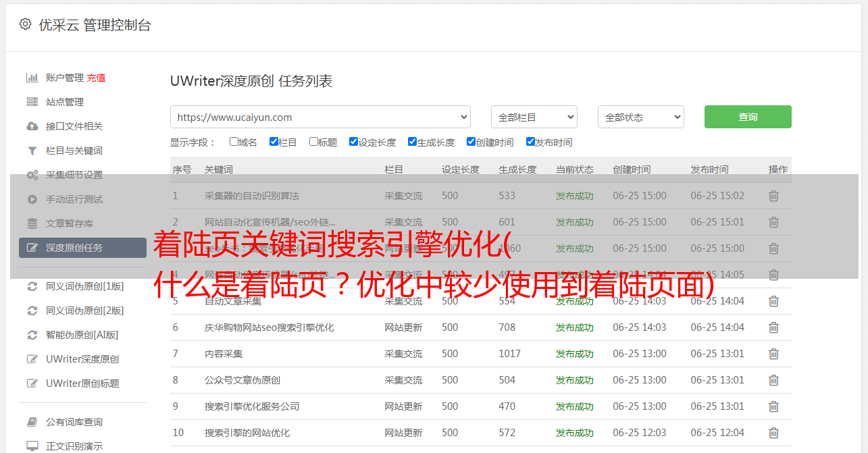Expand the 全部栏目 dropdown
868x453 pixels.
tap(534, 117)
